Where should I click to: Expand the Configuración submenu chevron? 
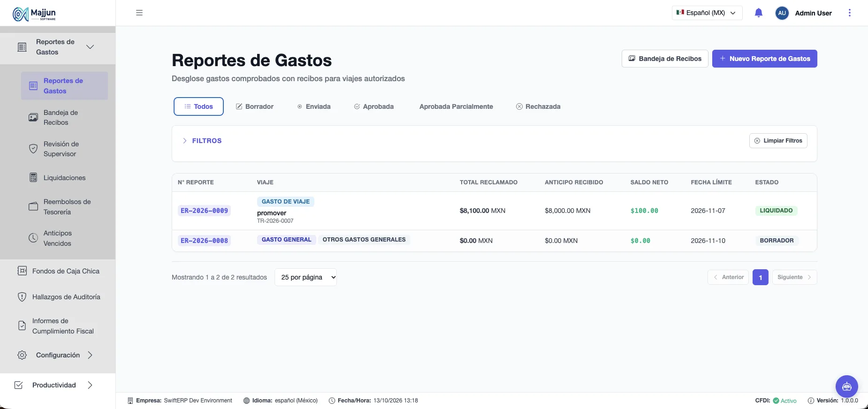(90, 355)
